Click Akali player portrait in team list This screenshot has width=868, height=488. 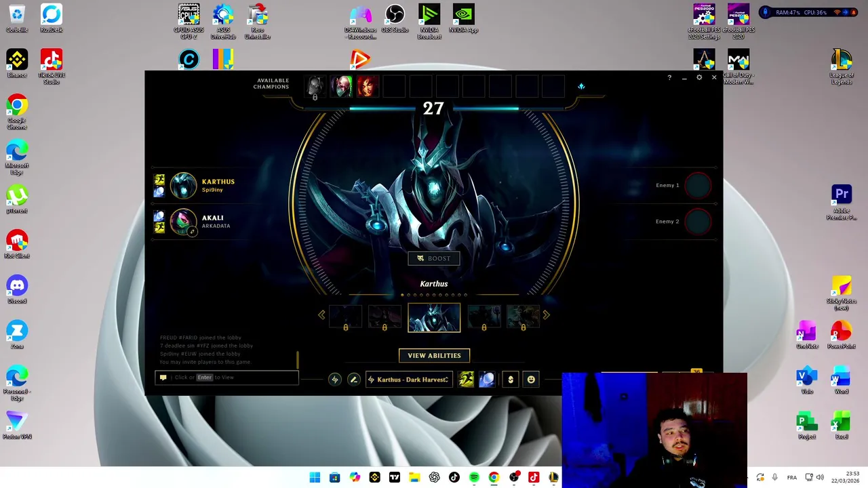pos(183,222)
